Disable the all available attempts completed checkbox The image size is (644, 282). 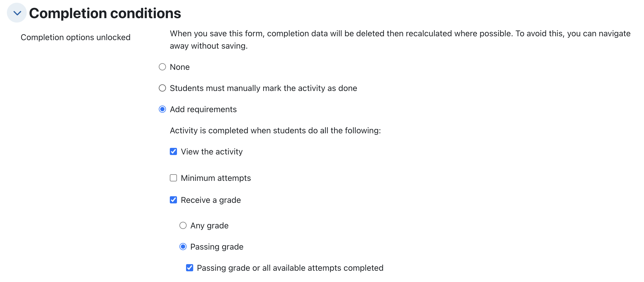[190, 268]
